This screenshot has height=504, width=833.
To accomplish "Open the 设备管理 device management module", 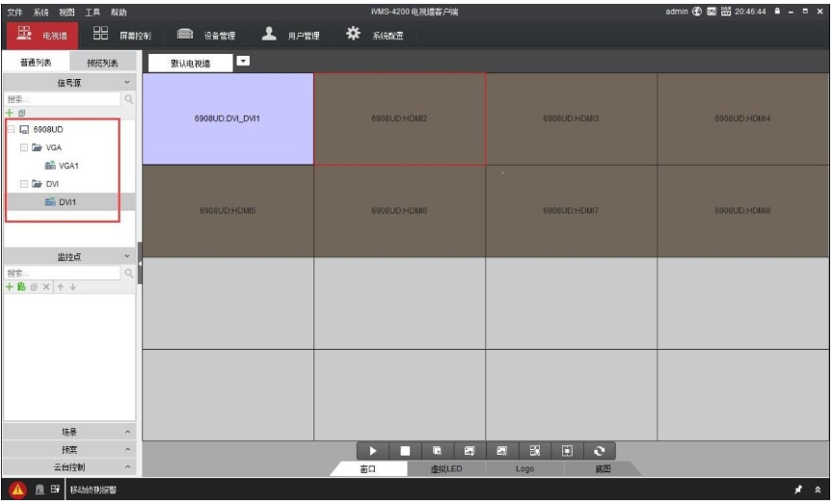I will pyautogui.click(x=206, y=36).
